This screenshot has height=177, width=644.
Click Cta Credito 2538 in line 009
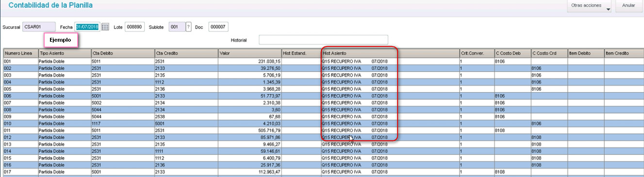click(186, 117)
